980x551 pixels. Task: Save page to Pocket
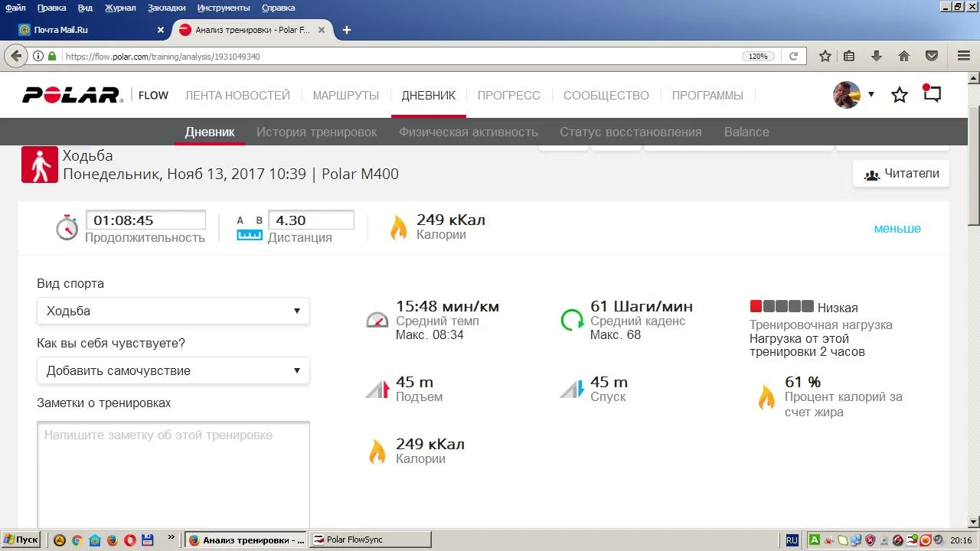tap(932, 56)
